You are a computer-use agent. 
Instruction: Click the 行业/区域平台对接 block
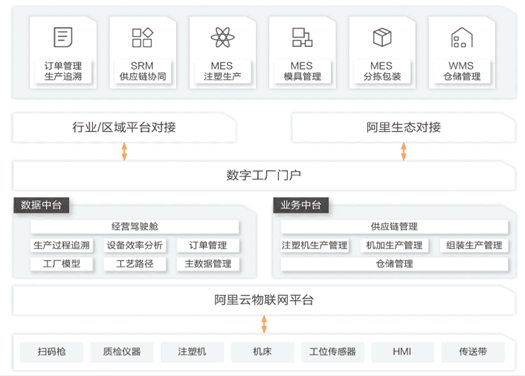pyautogui.click(x=124, y=128)
